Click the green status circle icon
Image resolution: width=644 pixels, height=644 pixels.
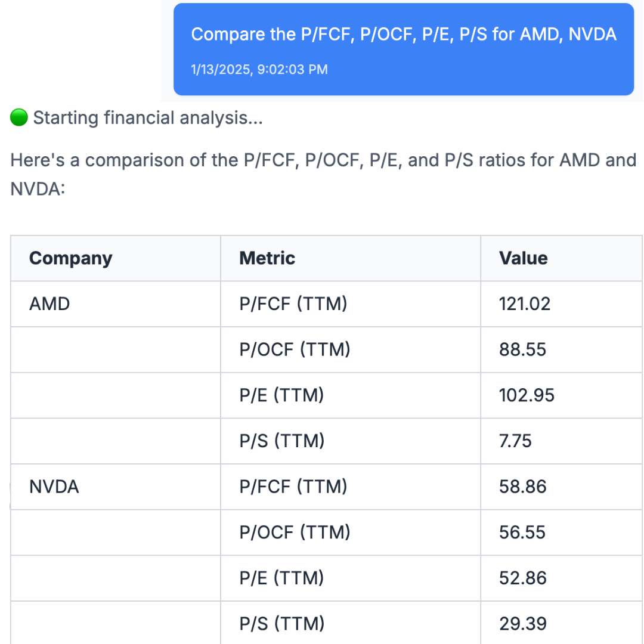point(19,118)
